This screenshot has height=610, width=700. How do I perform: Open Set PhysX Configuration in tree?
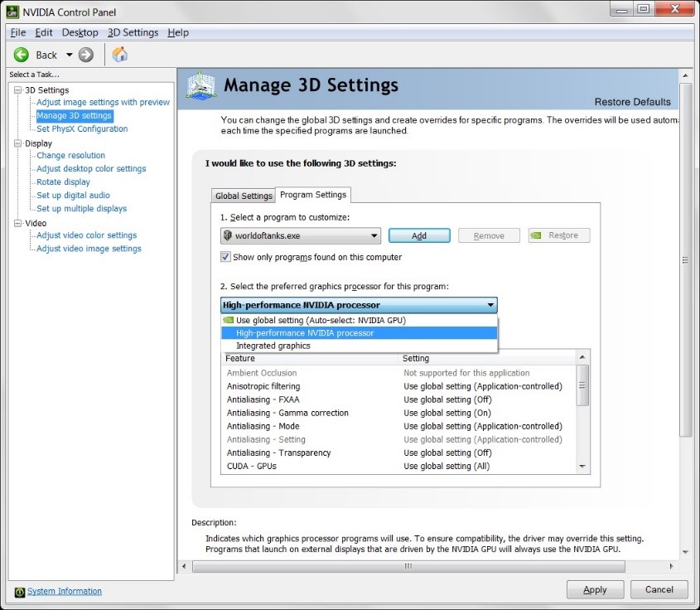82,129
